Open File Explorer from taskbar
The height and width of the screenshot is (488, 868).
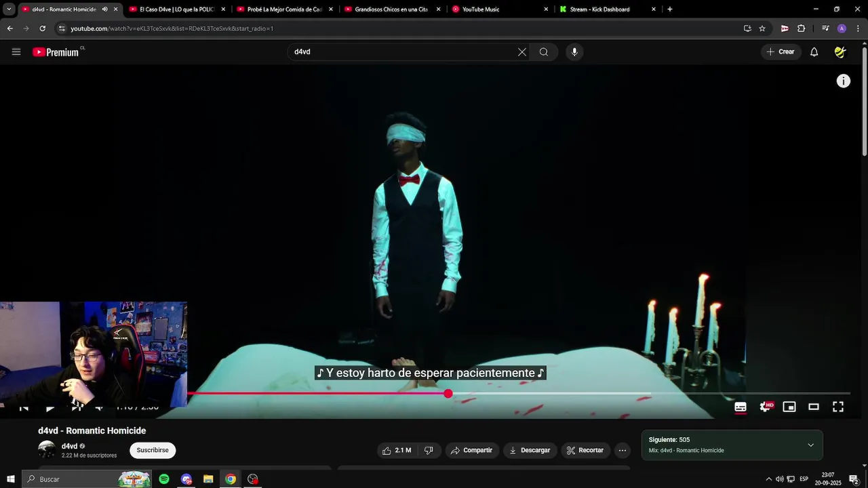[x=208, y=479]
